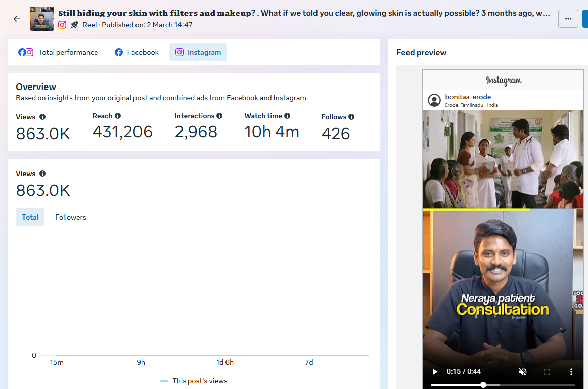The image size is (588, 389).
Task: Click the Published on 2 March 14:47 text
Action: pos(147,25)
